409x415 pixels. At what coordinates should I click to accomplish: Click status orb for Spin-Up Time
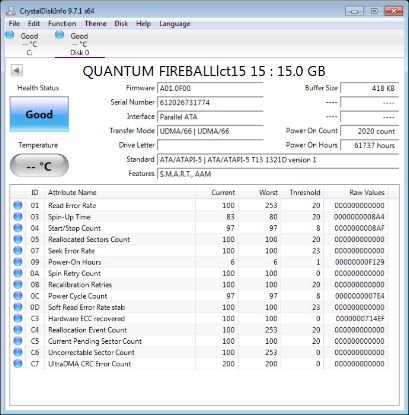[x=18, y=216]
